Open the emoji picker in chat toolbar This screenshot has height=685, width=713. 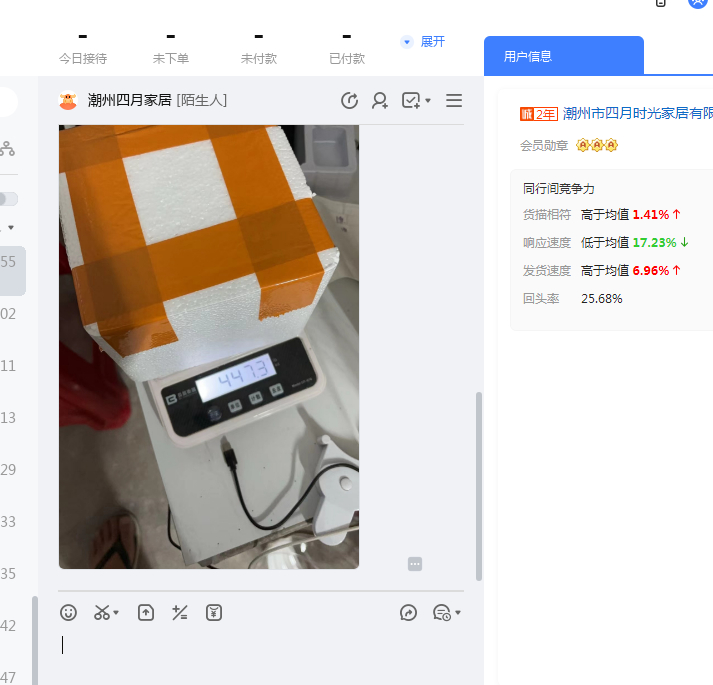68,613
